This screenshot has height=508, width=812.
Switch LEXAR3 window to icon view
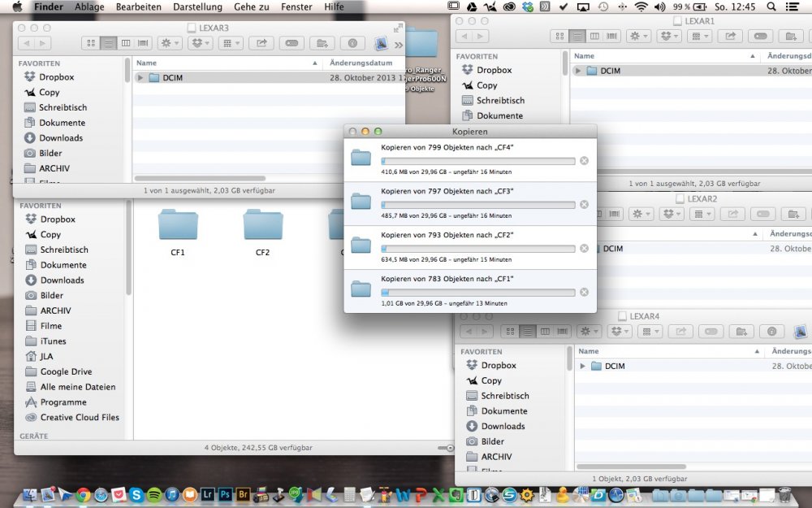tap(92, 43)
